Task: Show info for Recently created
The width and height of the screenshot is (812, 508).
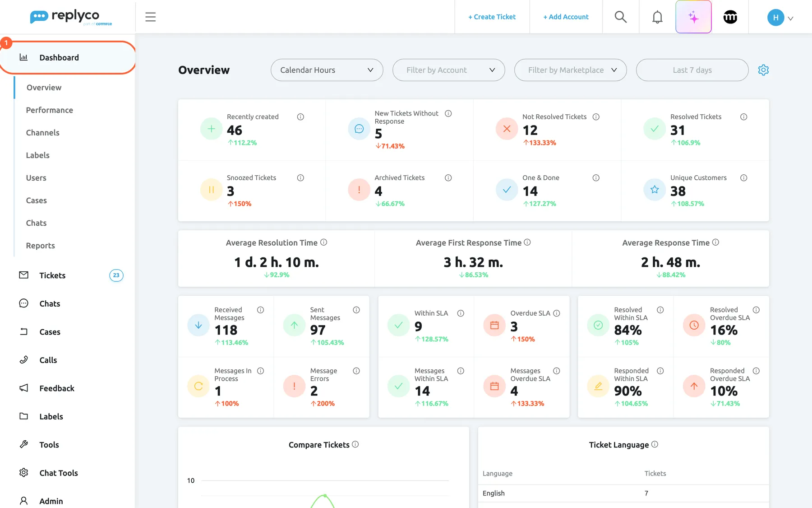Action: (300, 117)
